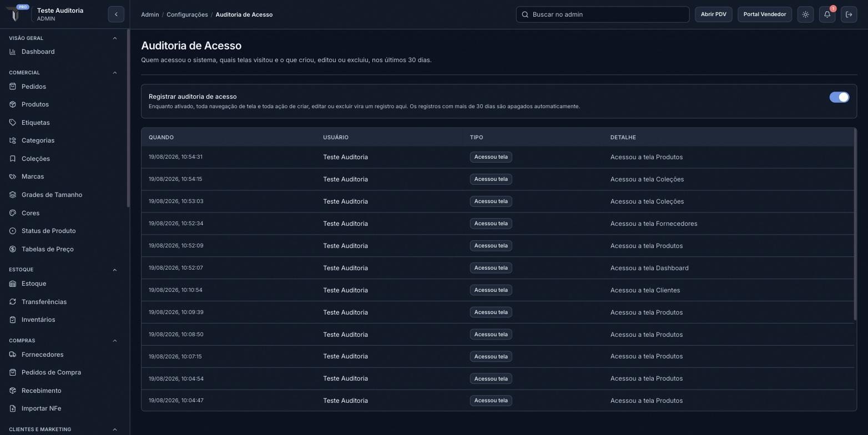The image size is (868, 435).
Task: Go to Configurações breadcrumb link
Action: (187, 14)
